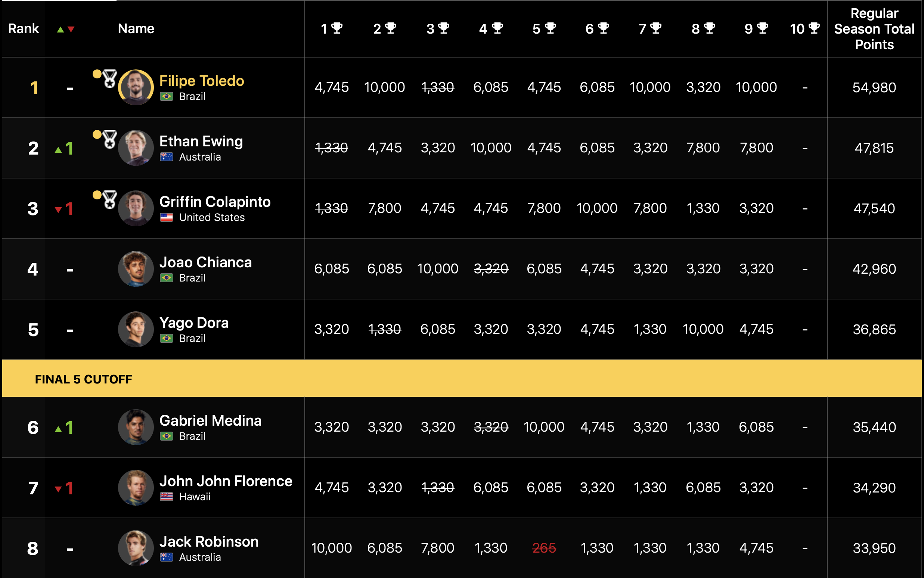
Task: Click the Name column header
Action: click(136, 29)
